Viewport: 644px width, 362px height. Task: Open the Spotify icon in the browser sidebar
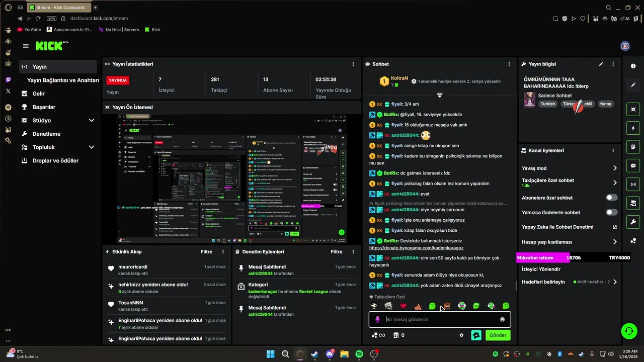coord(8,107)
